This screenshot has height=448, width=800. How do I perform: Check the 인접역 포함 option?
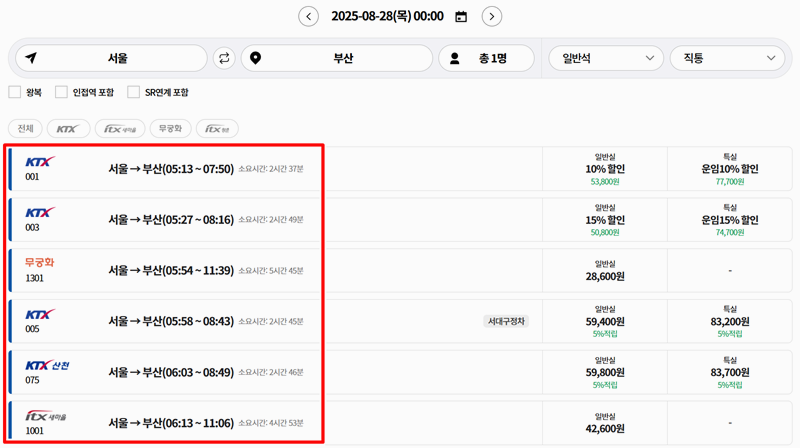tap(61, 92)
